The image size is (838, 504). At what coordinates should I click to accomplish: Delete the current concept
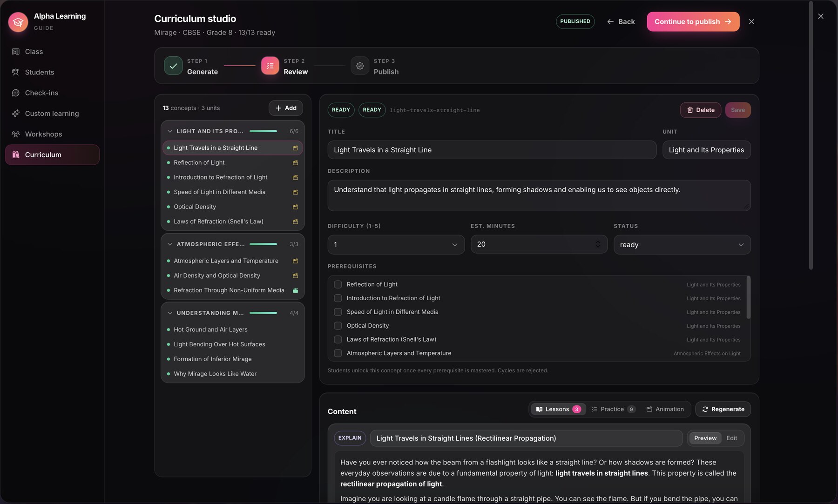click(x=701, y=110)
